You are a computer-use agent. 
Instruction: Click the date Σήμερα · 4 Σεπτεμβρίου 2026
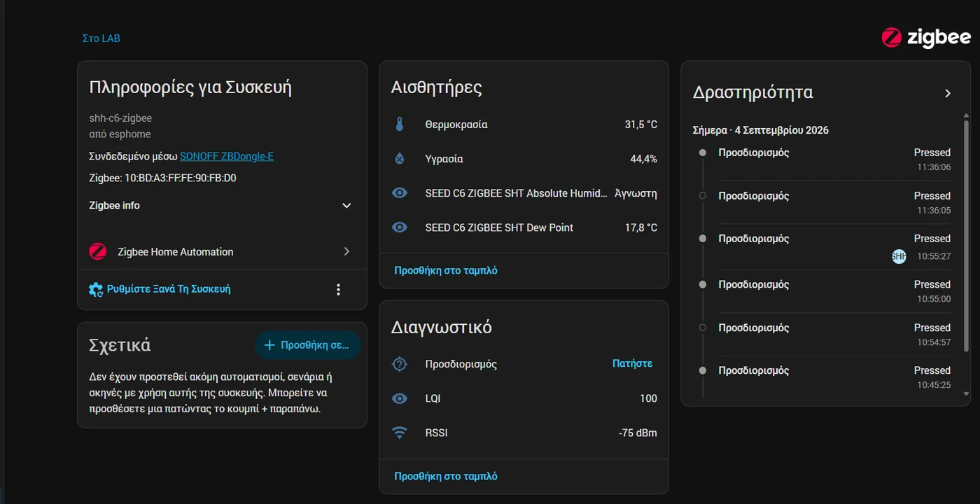pos(761,130)
